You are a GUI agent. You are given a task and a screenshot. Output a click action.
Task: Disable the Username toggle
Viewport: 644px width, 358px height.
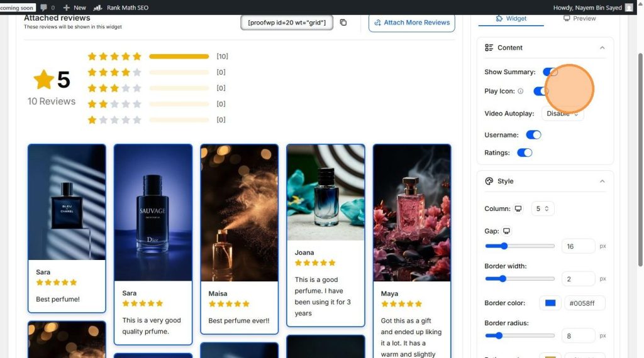tap(533, 135)
